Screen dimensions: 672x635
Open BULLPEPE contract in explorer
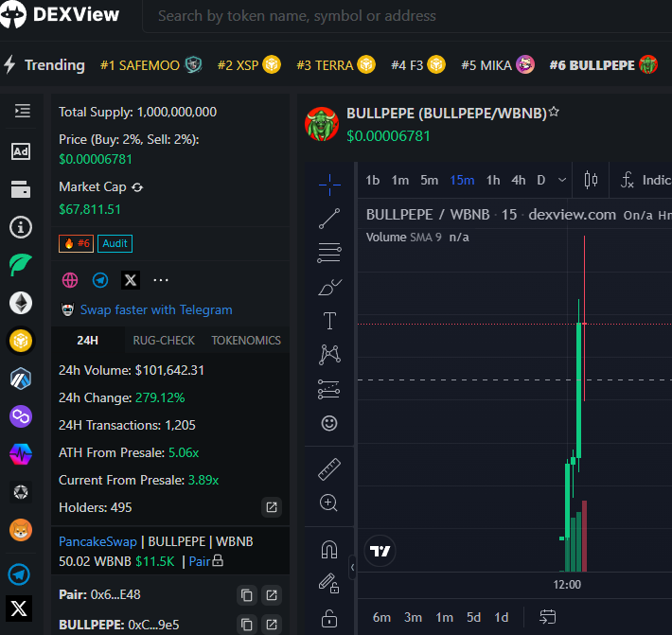pos(272,625)
